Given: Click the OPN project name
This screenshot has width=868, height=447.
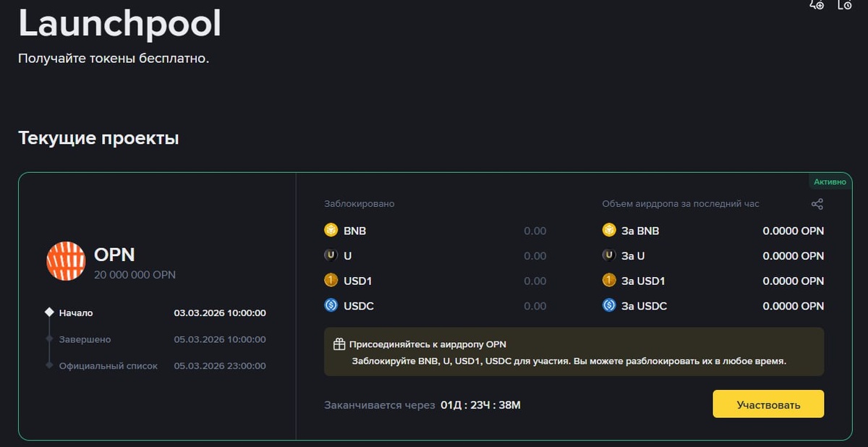Looking at the screenshot, I should click(114, 255).
